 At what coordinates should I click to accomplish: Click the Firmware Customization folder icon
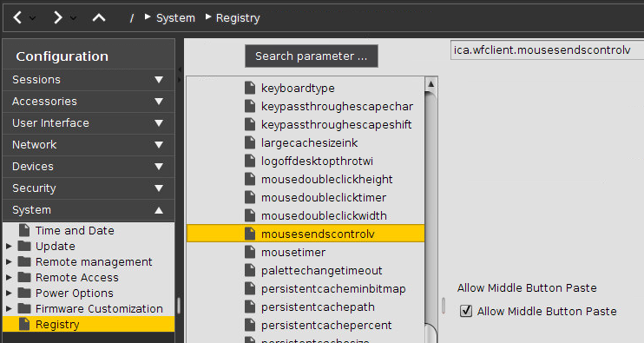[24, 308]
